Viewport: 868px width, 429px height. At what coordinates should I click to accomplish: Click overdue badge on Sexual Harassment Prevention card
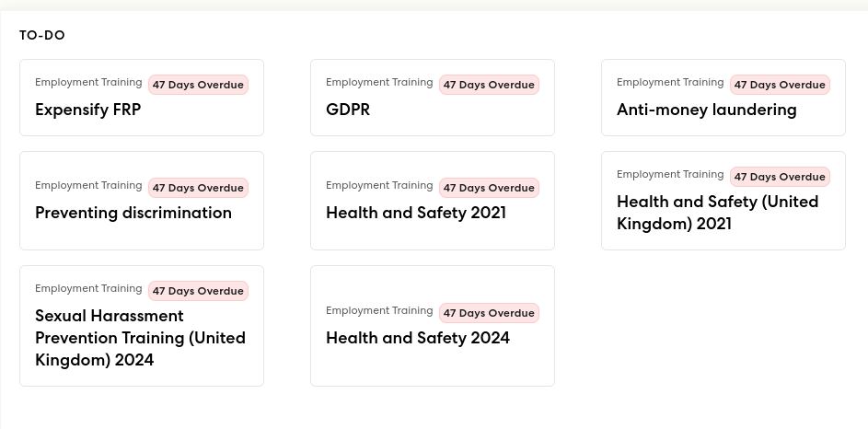click(x=198, y=291)
